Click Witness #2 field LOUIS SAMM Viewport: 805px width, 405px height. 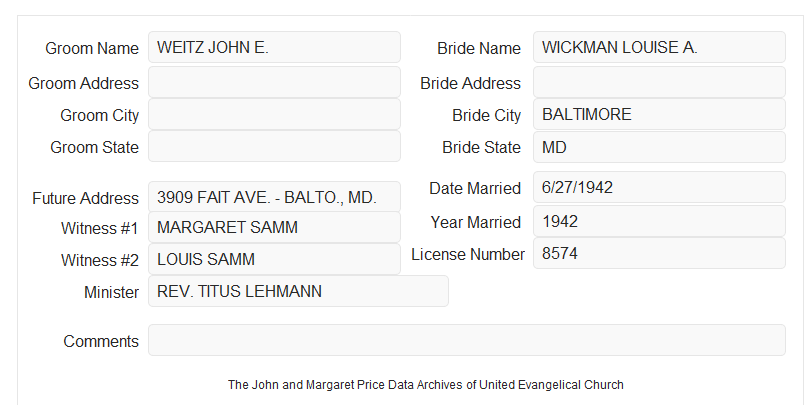point(274,259)
